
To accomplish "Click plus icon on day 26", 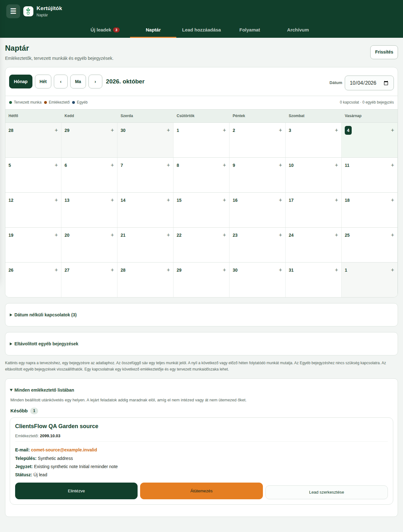I will [x=56, y=270].
